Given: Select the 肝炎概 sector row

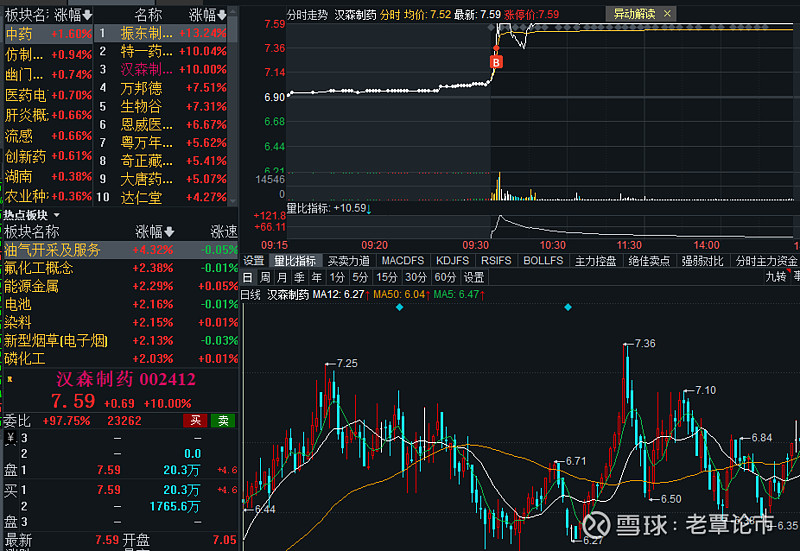Looking at the screenshot, I should click(x=48, y=115).
